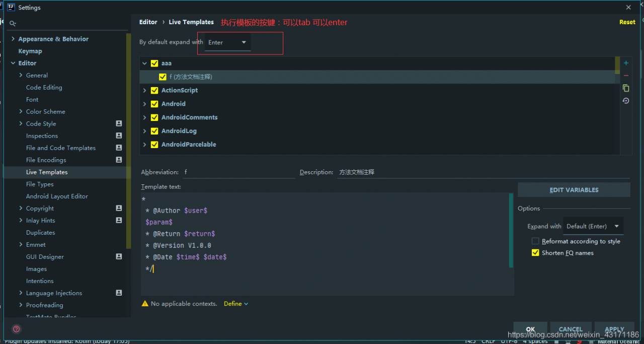Click the APPLY button
This screenshot has width=644, height=344.
click(x=614, y=329)
